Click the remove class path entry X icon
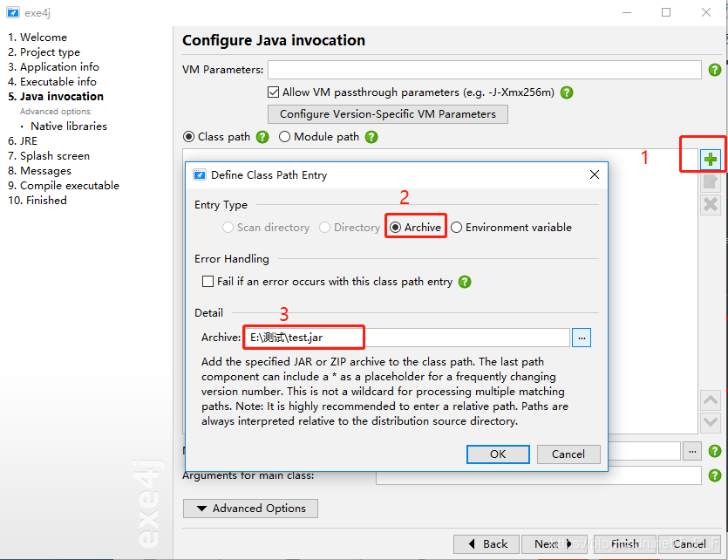Screen dimensions: 728x560 pos(710,204)
